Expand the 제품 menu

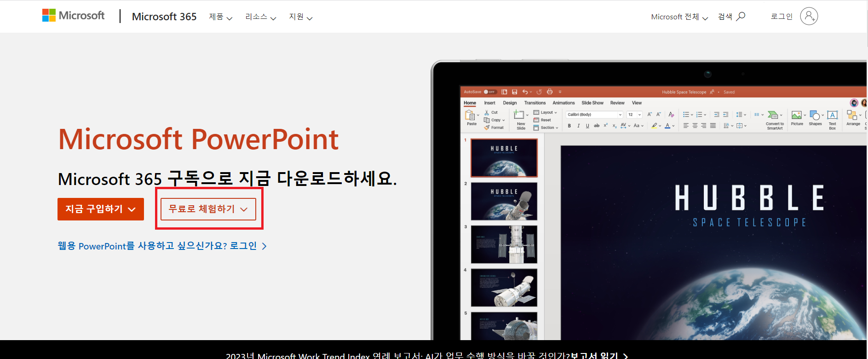click(x=221, y=17)
